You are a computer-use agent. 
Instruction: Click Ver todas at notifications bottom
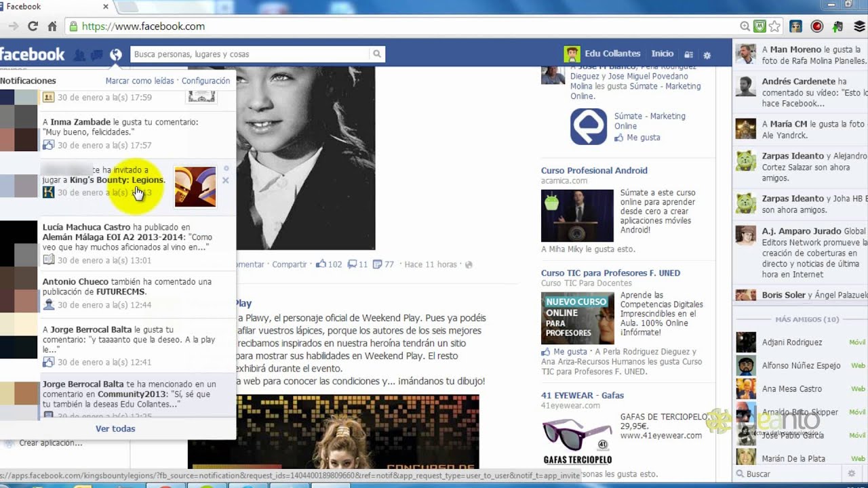115,428
